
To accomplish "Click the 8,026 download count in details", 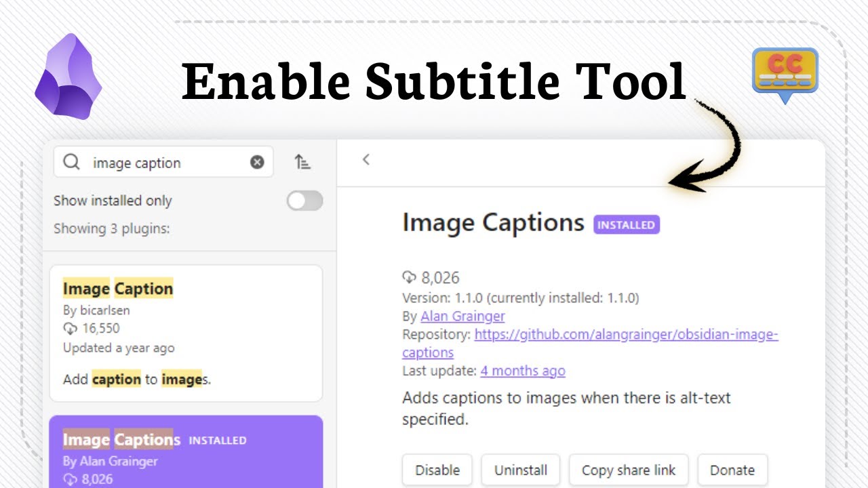I will click(431, 277).
